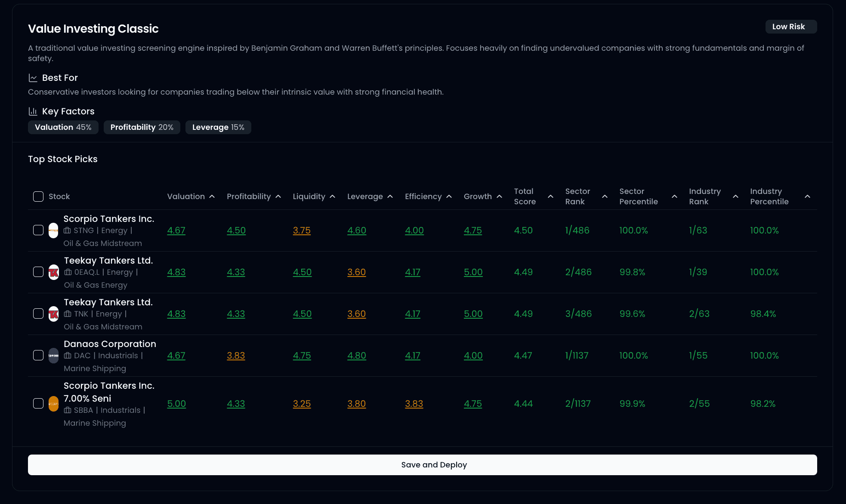Open Danaos liquidity score 4.75

(x=302, y=356)
